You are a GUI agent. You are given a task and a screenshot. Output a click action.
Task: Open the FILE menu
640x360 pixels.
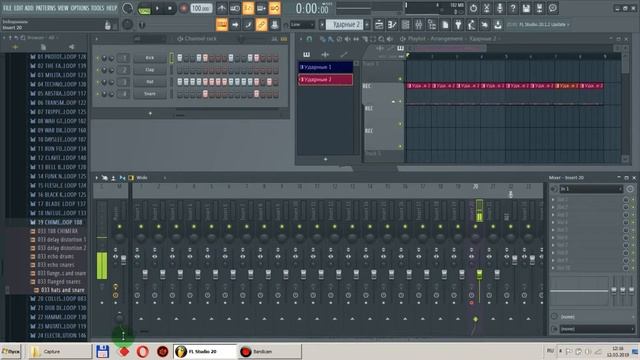point(7,8)
